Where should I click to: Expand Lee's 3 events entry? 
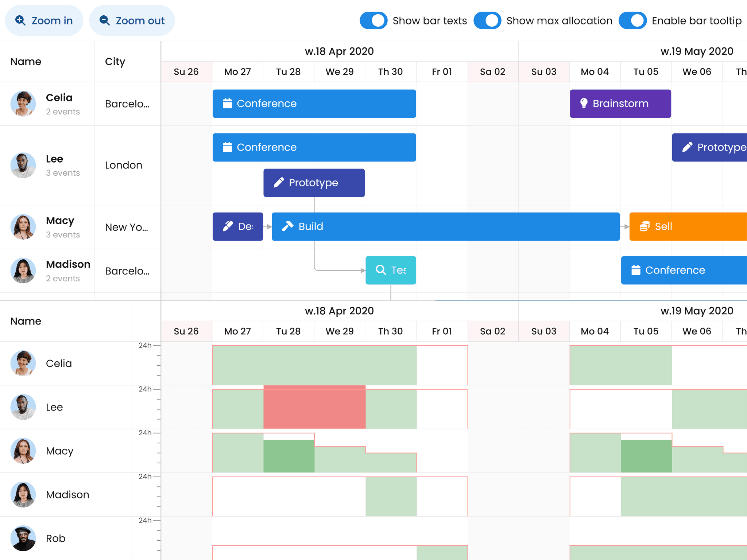click(63, 173)
